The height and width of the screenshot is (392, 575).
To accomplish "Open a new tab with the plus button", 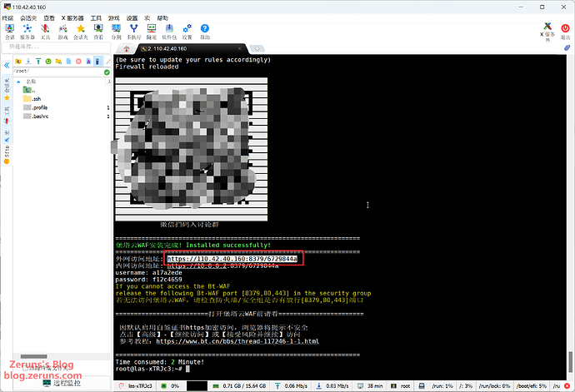I will coord(257,48).
